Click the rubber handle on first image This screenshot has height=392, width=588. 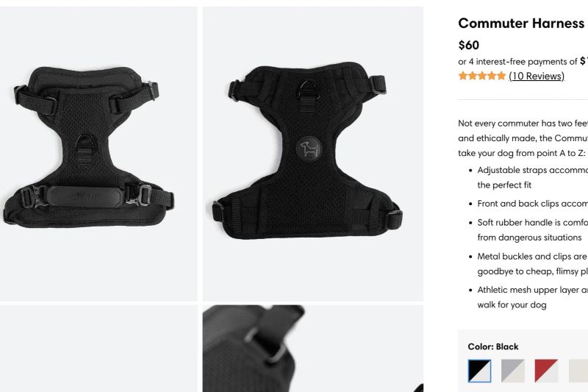coord(85,196)
